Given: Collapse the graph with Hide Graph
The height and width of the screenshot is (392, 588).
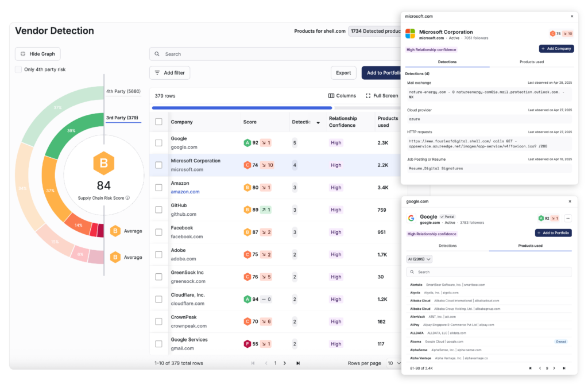Looking at the screenshot, I should pos(37,54).
